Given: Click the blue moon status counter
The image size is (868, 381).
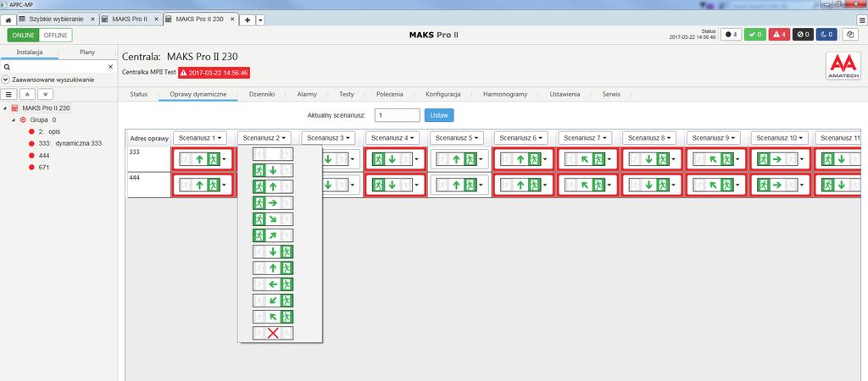Looking at the screenshot, I should (827, 34).
